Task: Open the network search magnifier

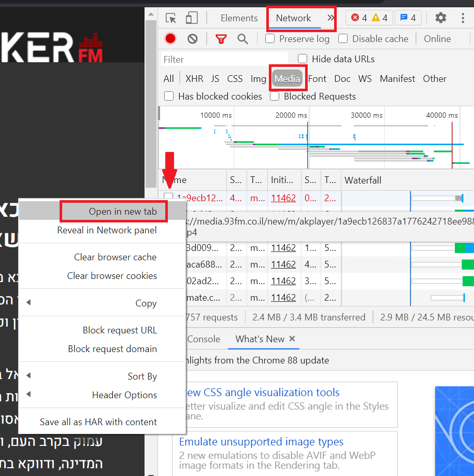Action: 242,39
